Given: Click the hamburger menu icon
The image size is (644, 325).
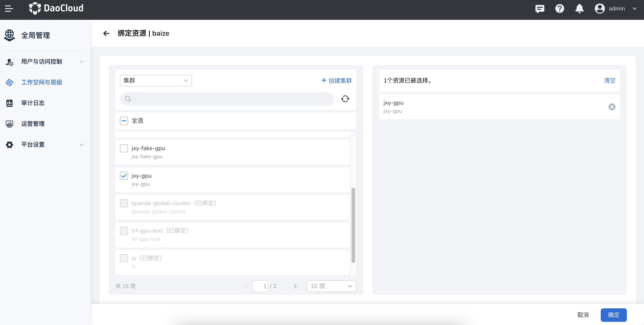Looking at the screenshot, I should pyautogui.click(x=9, y=9).
